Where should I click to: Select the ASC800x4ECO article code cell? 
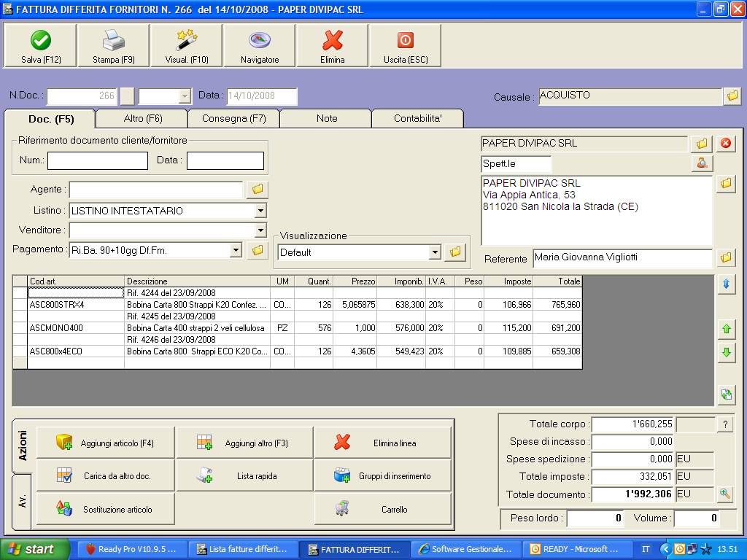[76, 351]
